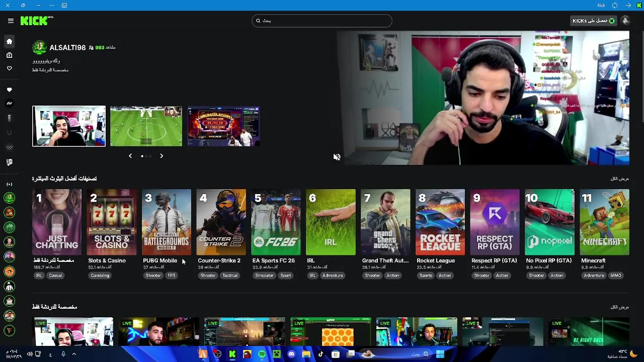Open the Respect RP (GTA) category card

(x=495, y=222)
